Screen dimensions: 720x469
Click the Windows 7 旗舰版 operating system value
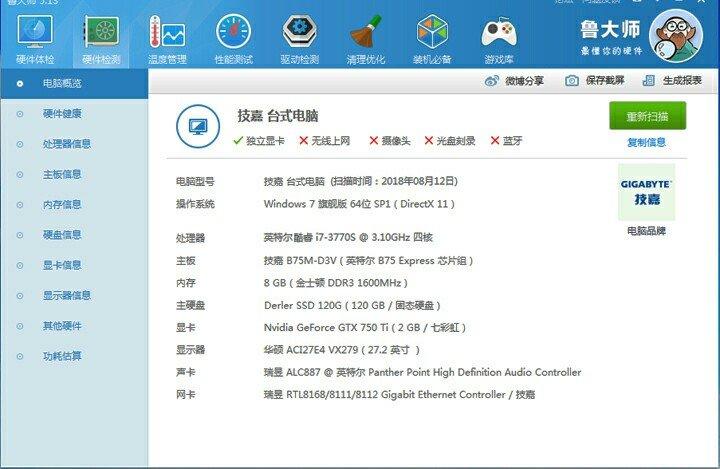[359, 204]
